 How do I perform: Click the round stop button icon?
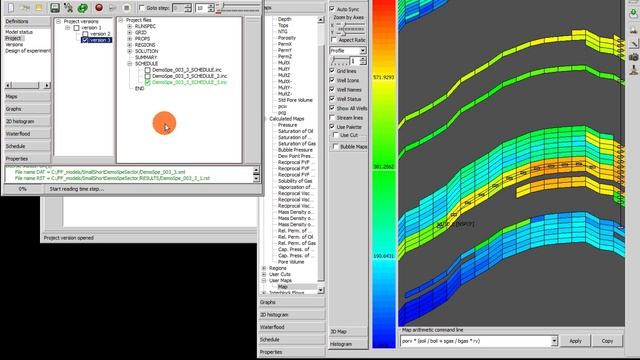click(127, 8)
